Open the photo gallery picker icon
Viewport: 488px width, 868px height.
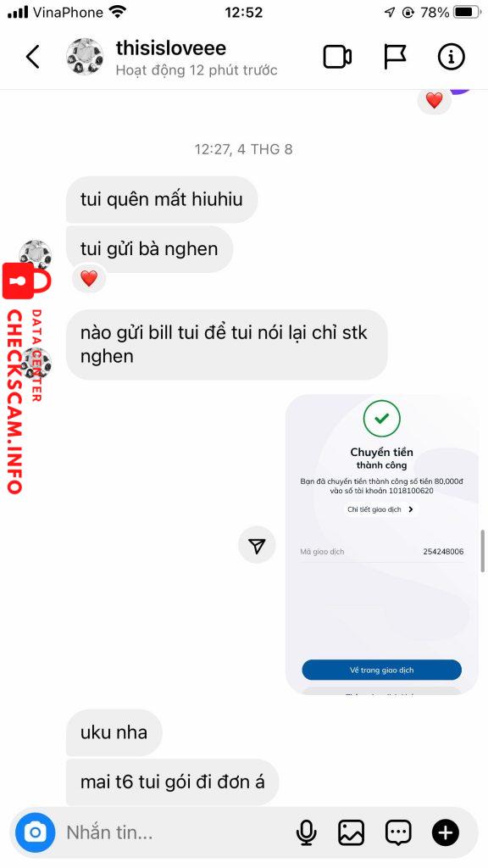tap(352, 832)
